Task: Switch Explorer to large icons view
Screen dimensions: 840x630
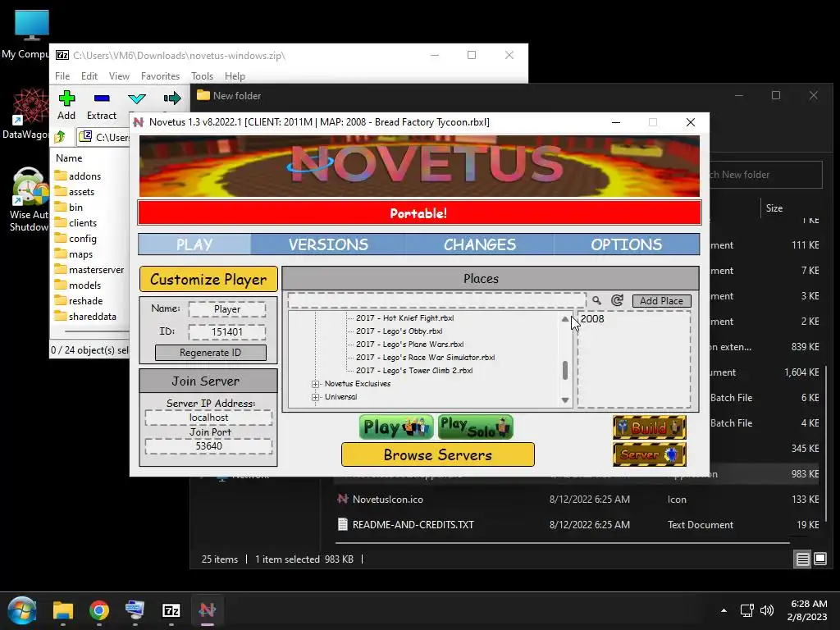Action: tap(820, 559)
